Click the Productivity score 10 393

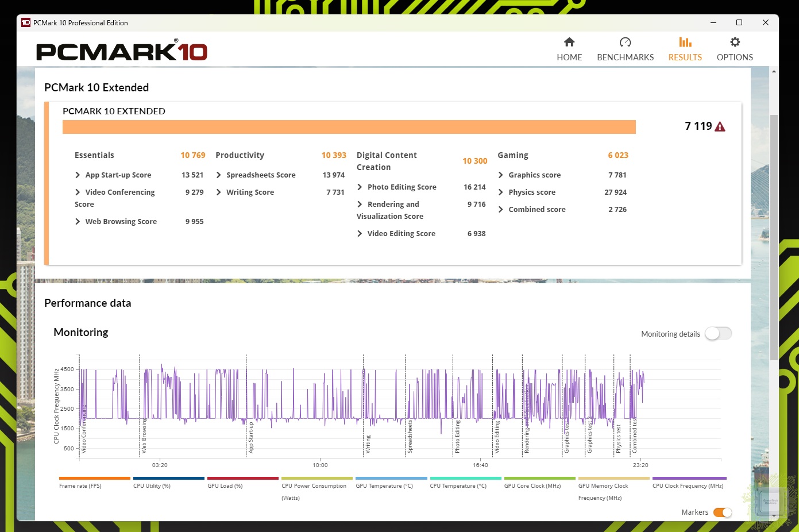pyautogui.click(x=334, y=155)
